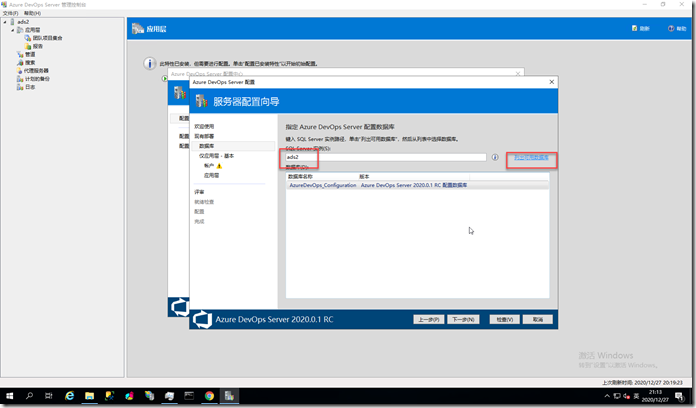Viewport: 696px width, 408px height.
Task: Go to 欢迎使用 wizard step
Action: click(204, 127)
